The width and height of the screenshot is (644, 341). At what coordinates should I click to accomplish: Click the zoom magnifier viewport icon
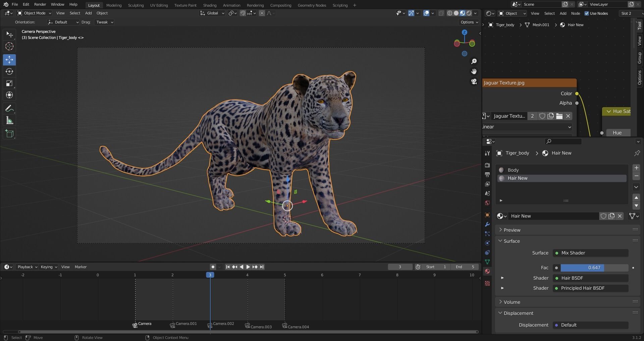click(x=474, y=61)
